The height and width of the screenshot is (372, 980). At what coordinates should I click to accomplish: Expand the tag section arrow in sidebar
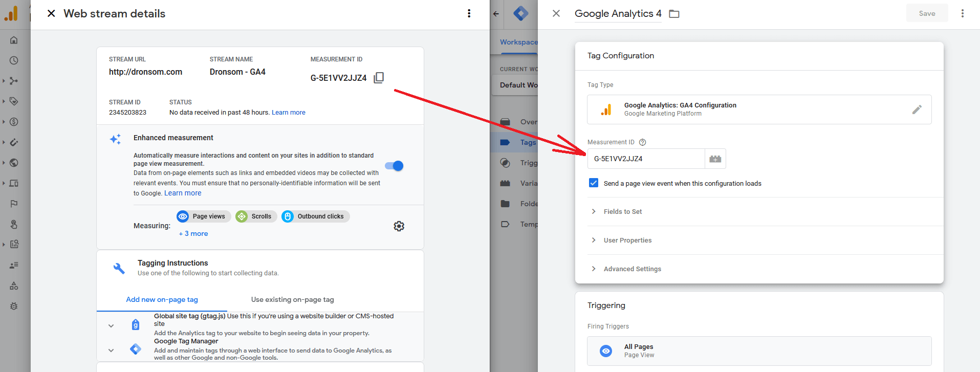[x=4, y=101]
